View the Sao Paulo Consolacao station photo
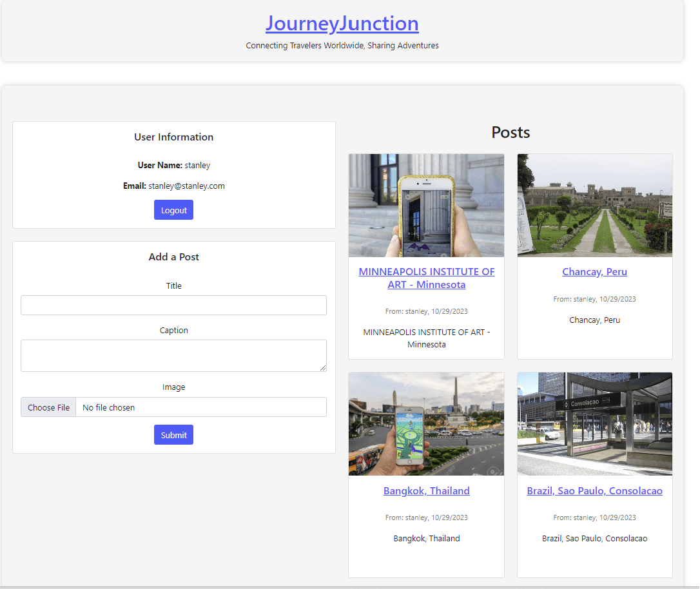This screenshot has width=700, height=589. (x=594, y=424)
